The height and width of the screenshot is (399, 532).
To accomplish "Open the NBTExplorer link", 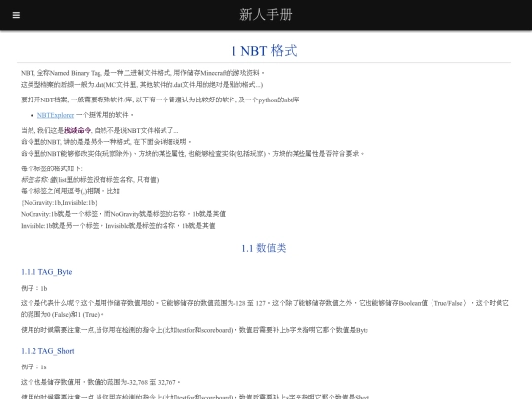I will point(55,115).
